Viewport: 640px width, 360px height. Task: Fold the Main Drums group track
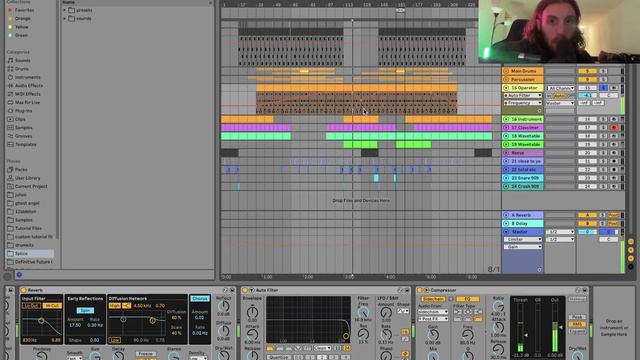click(x=506, y=71)
